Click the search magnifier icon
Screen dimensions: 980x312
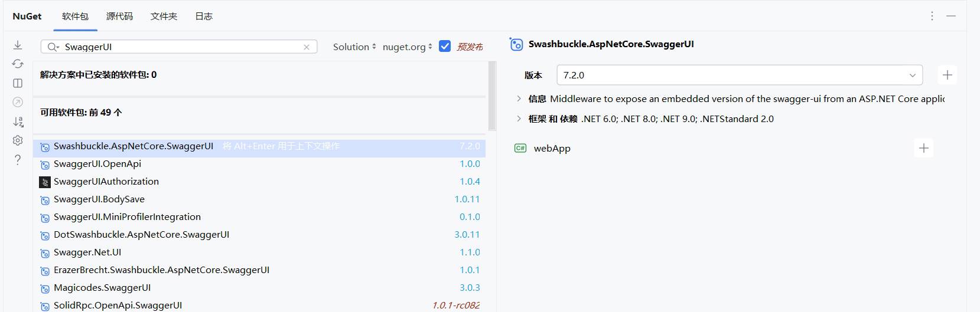point(53,47)
